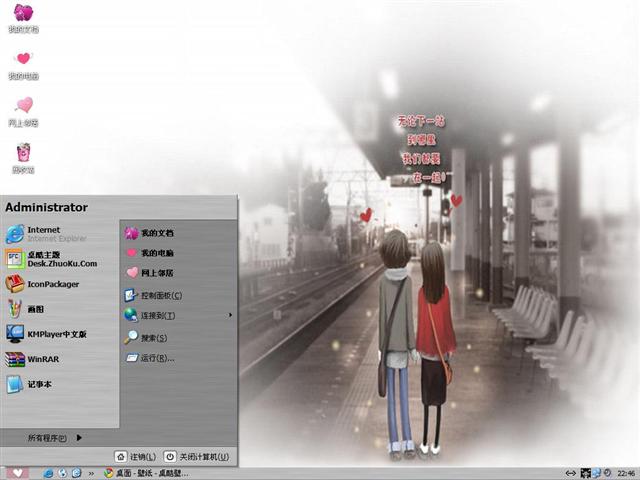Open 记事本 (Notepad) in the Start menu
The height and width of the screenshot is (480, 640).
point(40,384)
